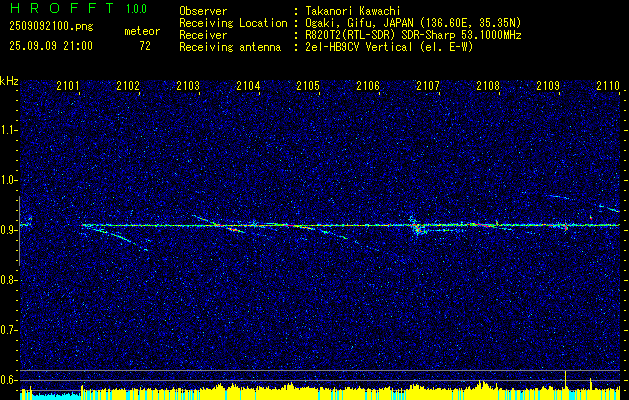The height and width of the screenshot is (400, 629).
Task: Click the 2101 time marker
Action: tap(68, 85)
